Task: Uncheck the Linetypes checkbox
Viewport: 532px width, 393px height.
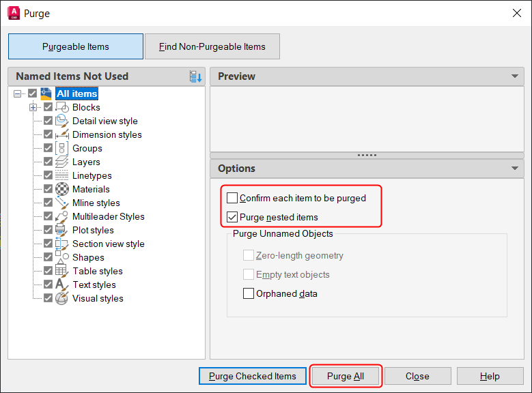Action: (48, 175)
